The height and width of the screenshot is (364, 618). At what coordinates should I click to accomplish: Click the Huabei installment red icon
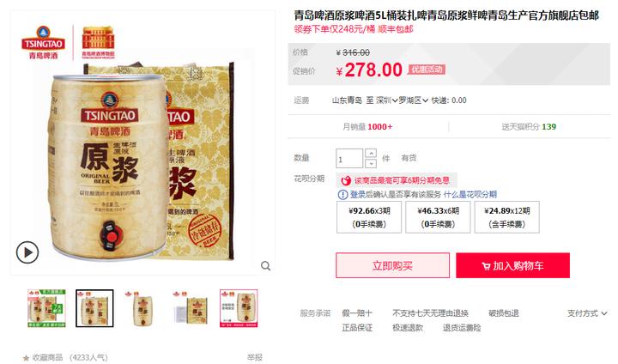coord(346,180)
